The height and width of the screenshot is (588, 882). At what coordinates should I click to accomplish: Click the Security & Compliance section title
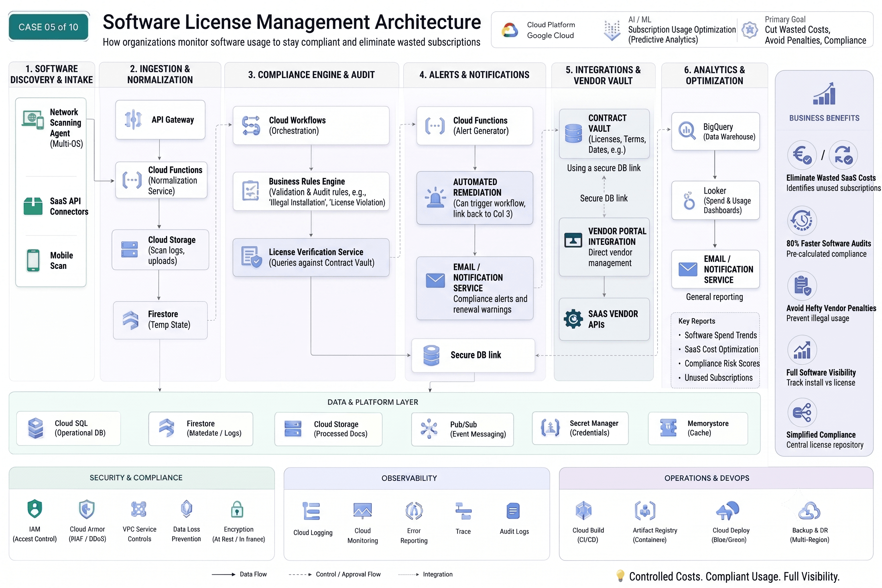(136, 478)
